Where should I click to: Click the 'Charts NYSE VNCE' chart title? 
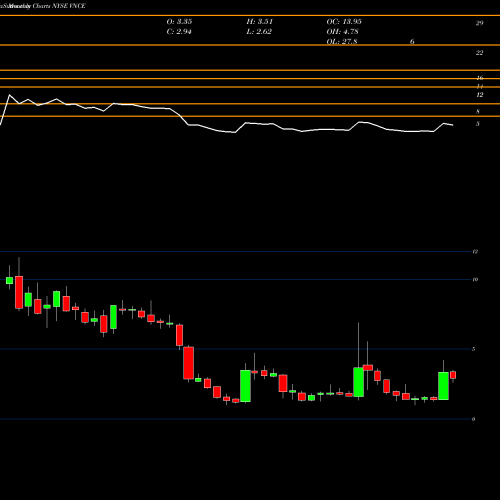tap(59, 6)
